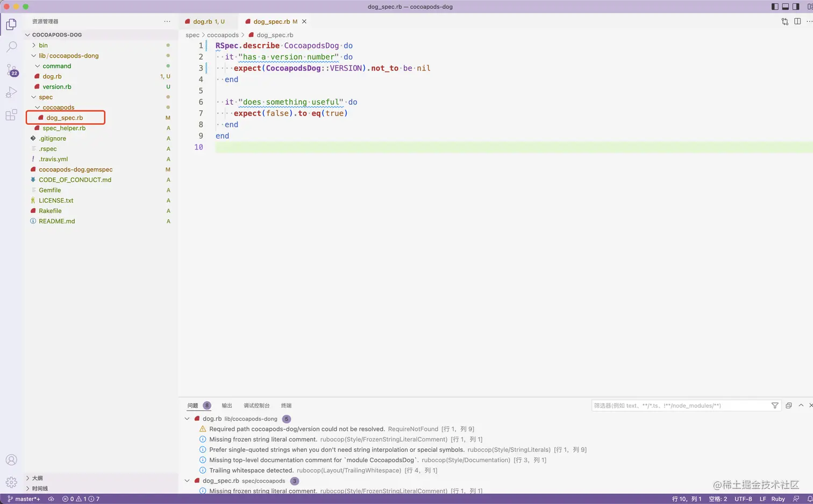Change indentation via 空格: 2
The height and width of the screenshot is (504, 813).
coord(718,499)
